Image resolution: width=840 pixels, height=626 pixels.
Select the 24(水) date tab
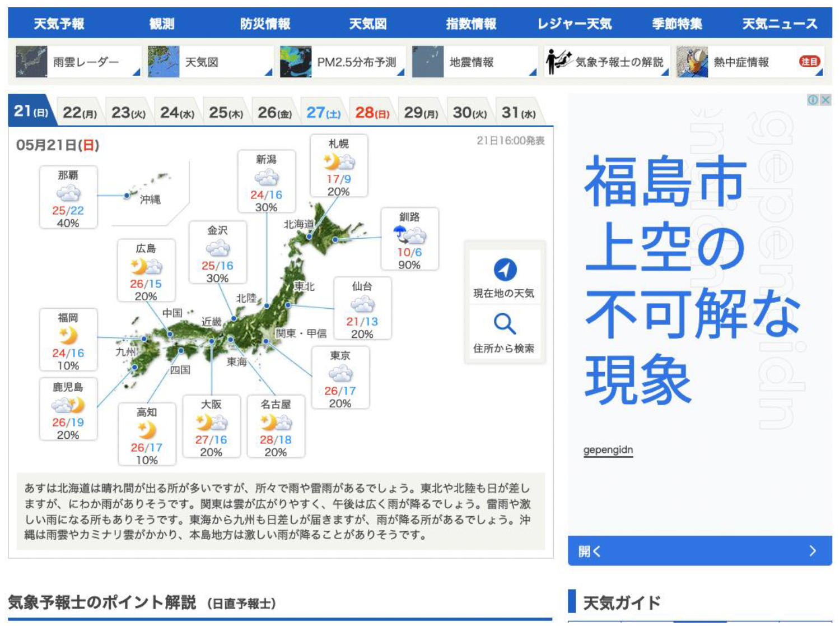pos(177,112)
